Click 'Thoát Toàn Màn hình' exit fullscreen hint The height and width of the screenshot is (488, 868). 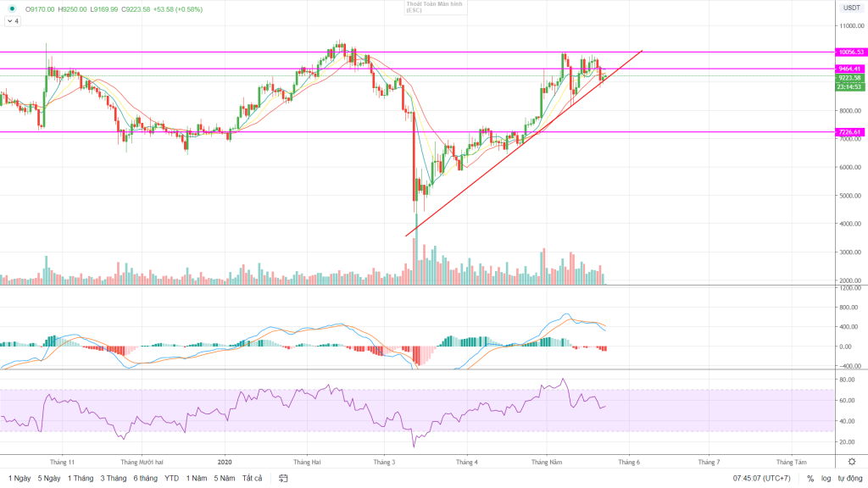tap(433, 8)
